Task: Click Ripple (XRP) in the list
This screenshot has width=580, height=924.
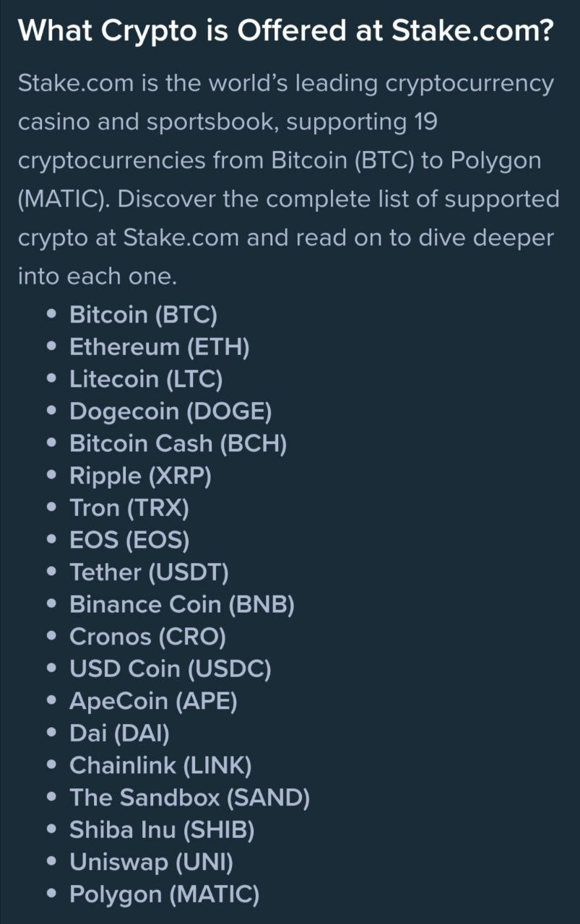Action: coord(140,476)
